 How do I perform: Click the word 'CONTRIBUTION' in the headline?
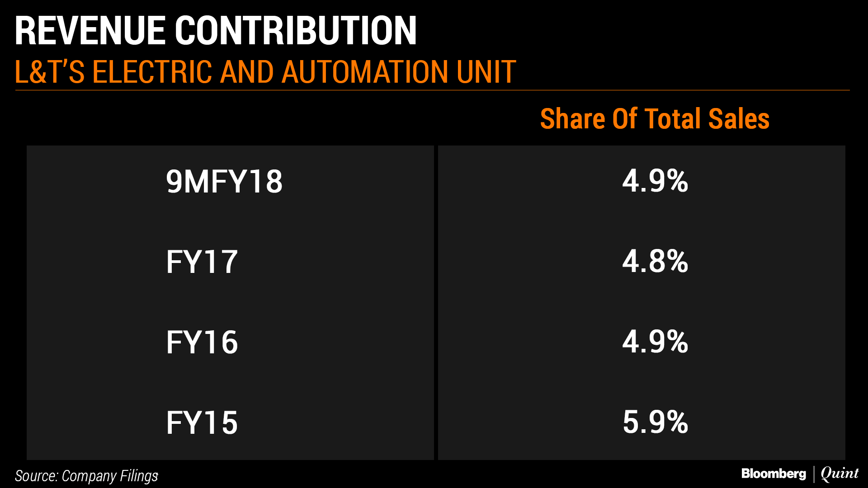tap(296, 31)
